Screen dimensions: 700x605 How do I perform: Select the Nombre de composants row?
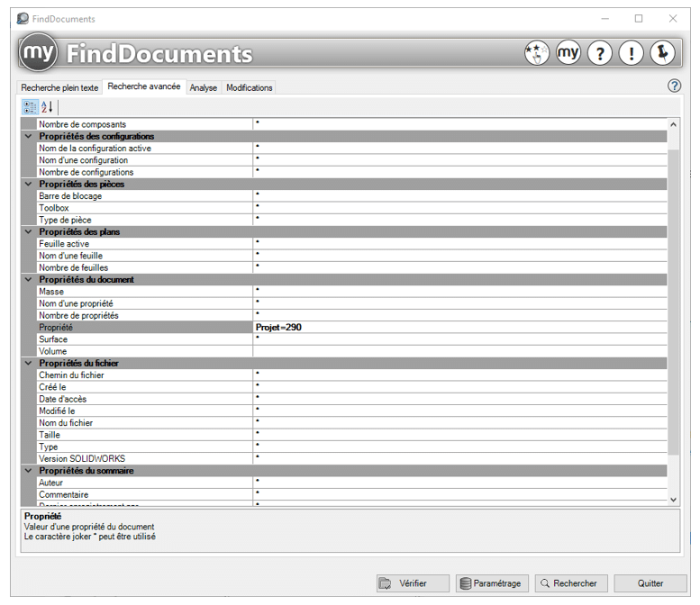351,124
